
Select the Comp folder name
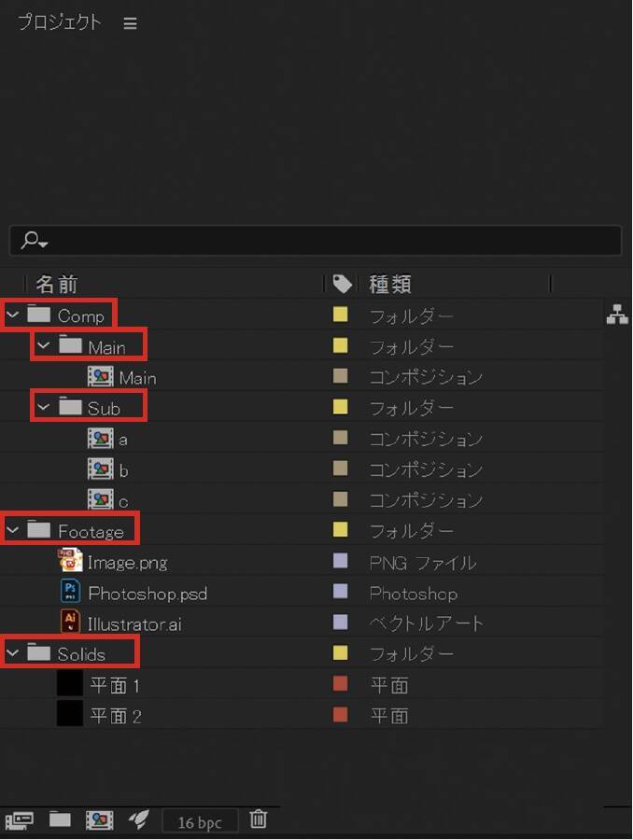81,316
